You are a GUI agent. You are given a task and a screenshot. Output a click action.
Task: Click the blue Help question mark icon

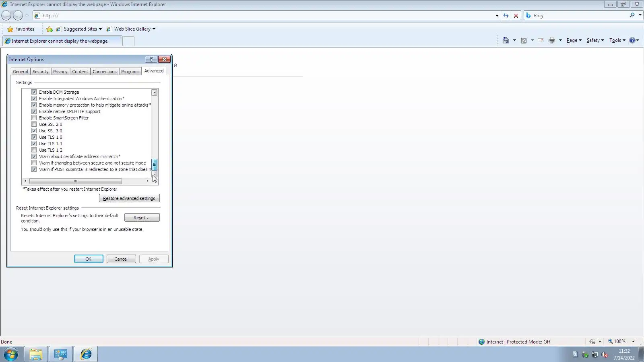pyautogui.click(x=632, y=40)
